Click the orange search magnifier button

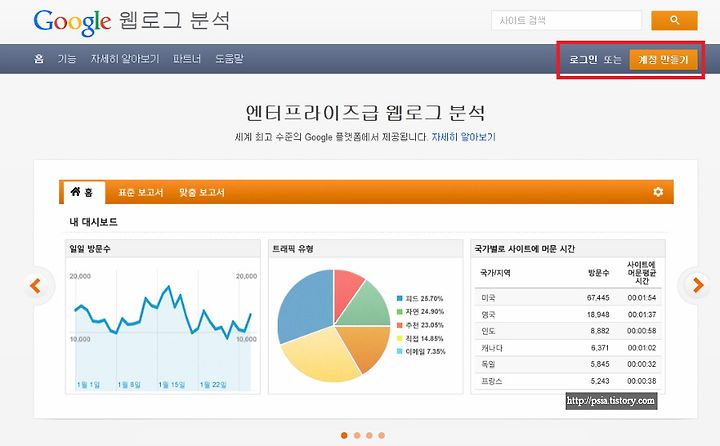[674, 20]
